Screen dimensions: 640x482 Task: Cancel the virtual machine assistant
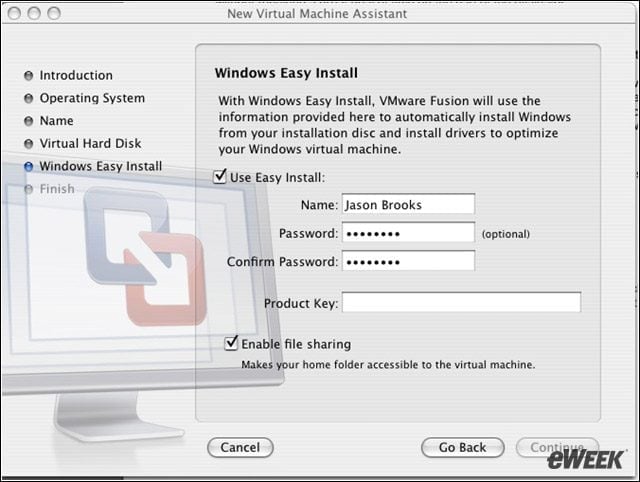click(x=240, y=447)
